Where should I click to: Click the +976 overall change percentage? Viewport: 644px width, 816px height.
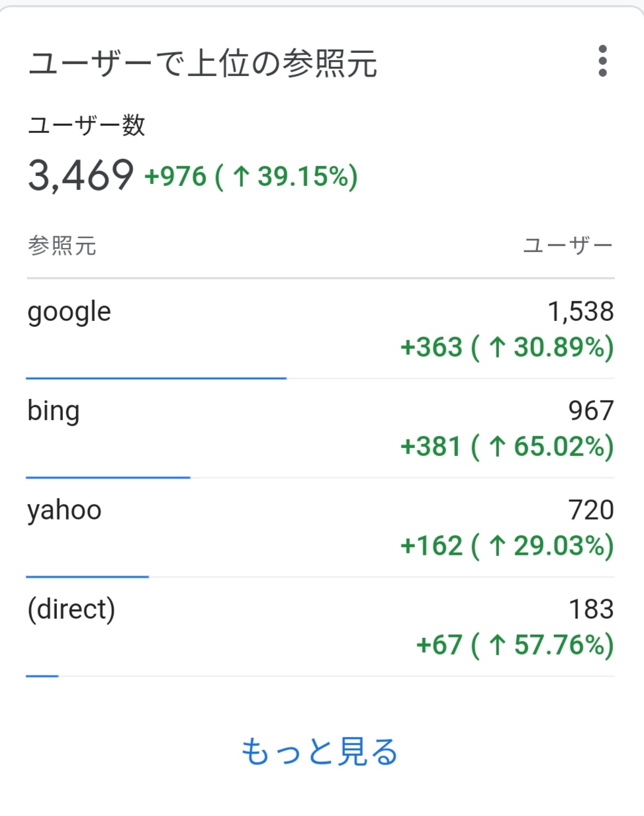251,177
